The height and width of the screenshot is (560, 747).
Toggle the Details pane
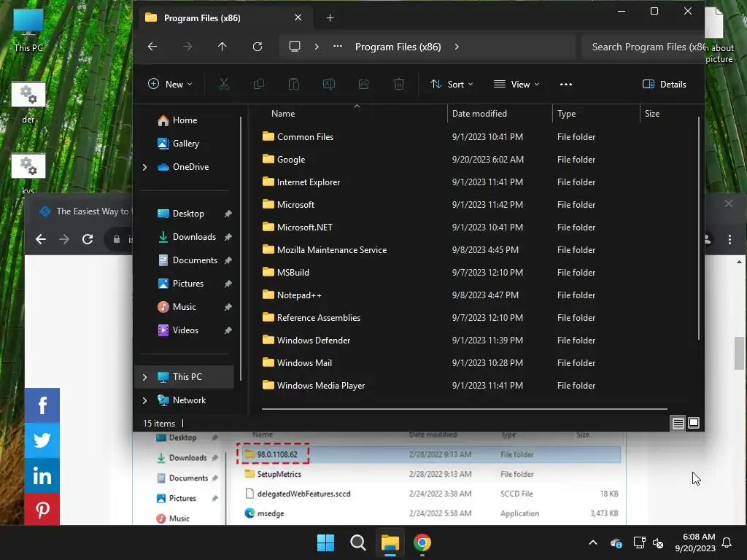664,85
